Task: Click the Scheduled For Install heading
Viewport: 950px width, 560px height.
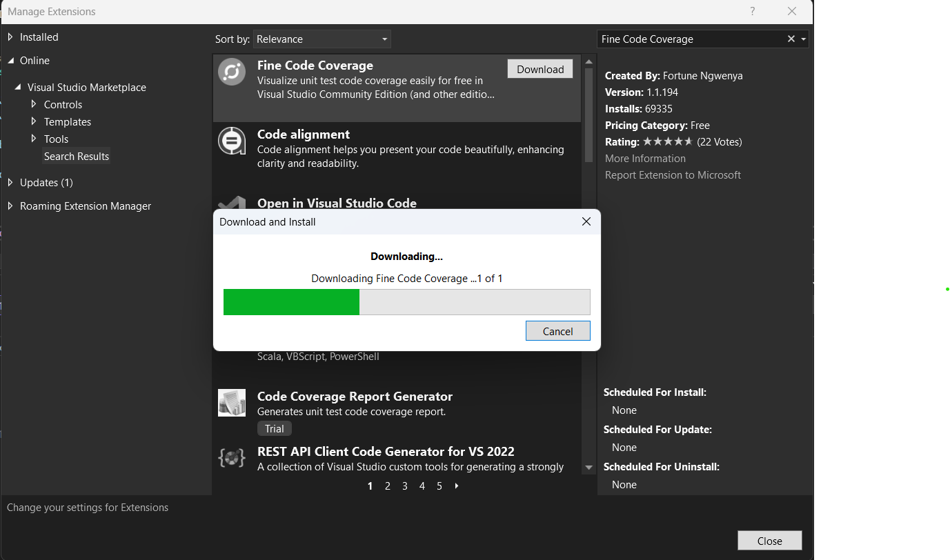Action: point(655,392)
